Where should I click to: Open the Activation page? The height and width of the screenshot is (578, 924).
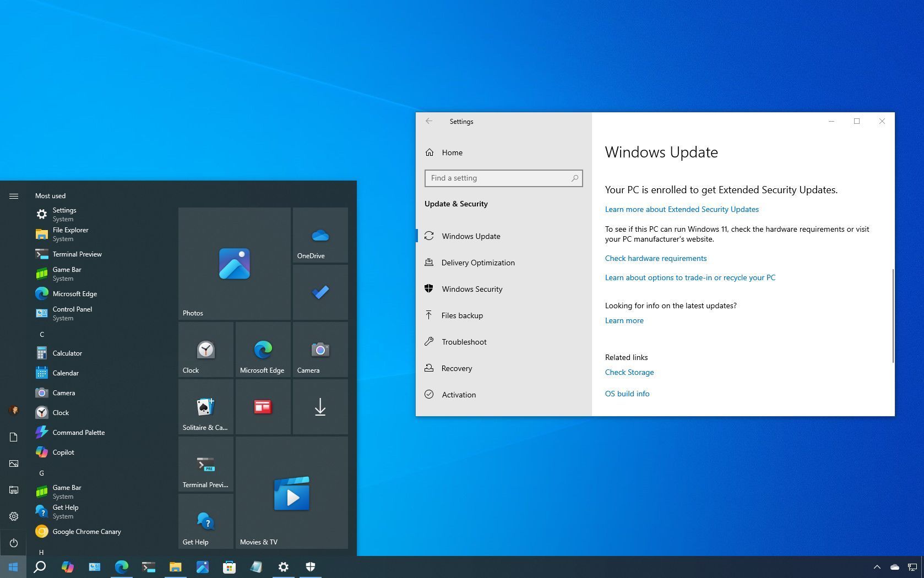(459, 395)
